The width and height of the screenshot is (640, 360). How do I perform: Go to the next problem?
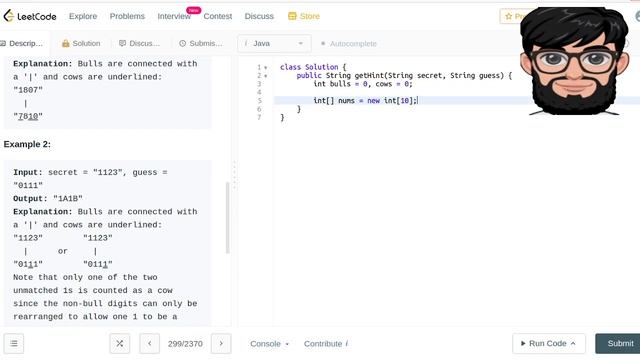tap(221, 344)
